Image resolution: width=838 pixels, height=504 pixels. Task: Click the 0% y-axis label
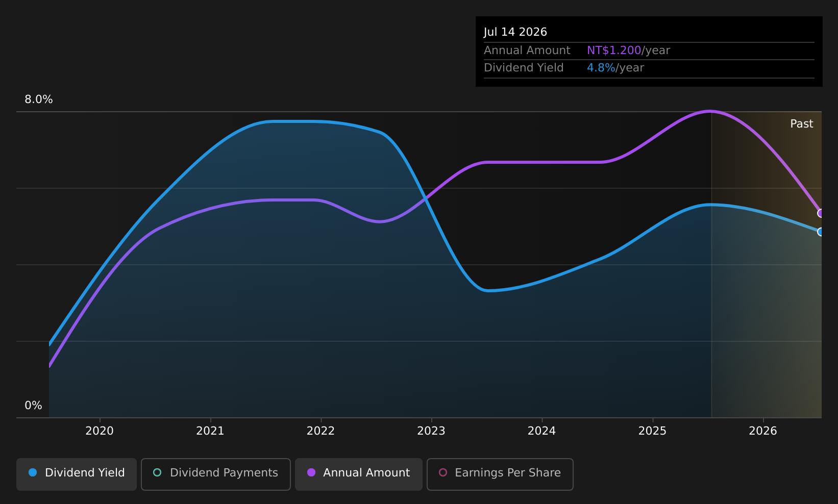33,406
